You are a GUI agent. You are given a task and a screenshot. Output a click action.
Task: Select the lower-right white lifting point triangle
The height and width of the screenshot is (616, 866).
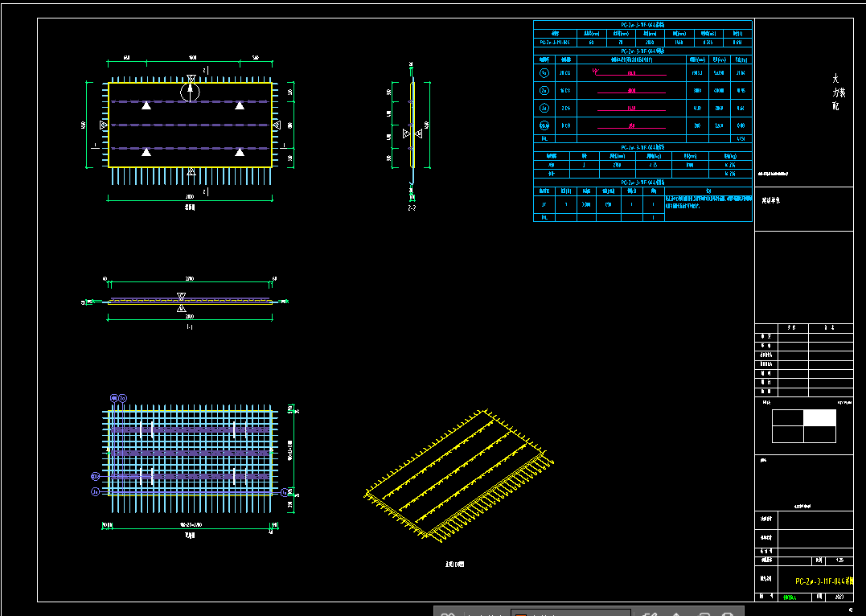(x=240, y=151)
